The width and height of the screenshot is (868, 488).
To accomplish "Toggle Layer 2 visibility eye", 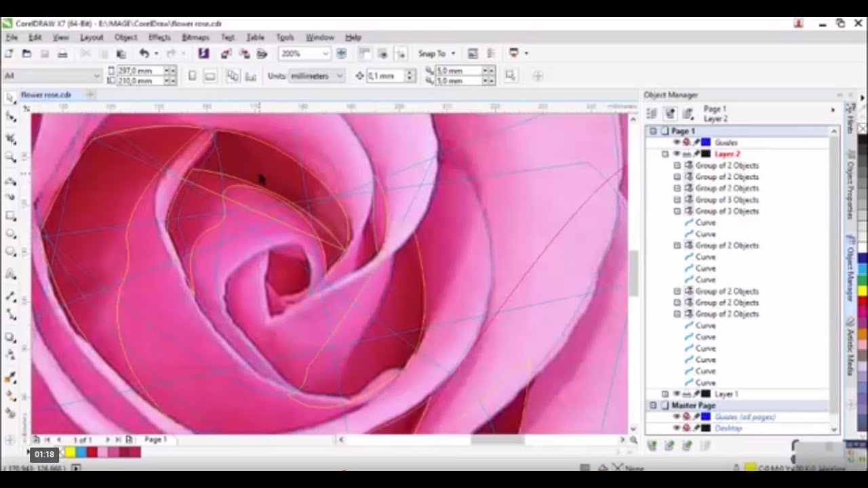I will point(676,154).
